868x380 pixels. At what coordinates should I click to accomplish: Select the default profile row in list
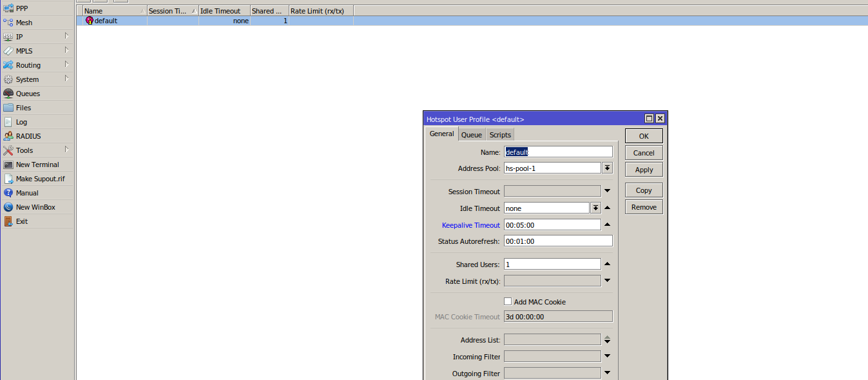coord(106,21)
